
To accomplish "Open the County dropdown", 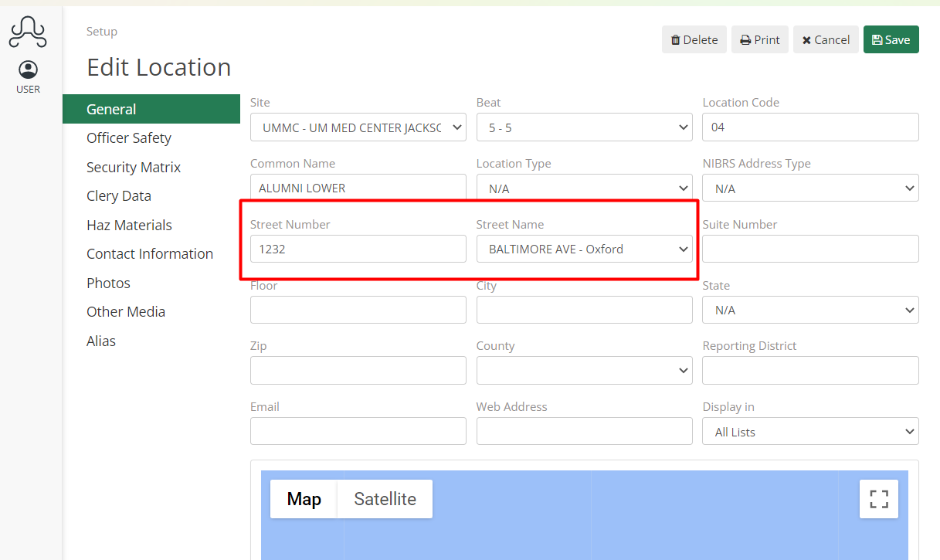I will pyautogui.click(x=584, y=370).
